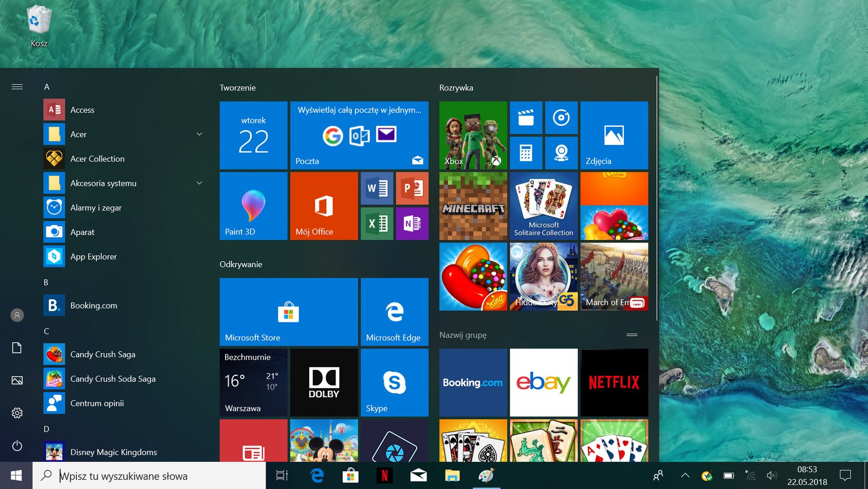Open Zdjęcia photos tile
This screenshot has height=489, width=868.
pos(614,135)
